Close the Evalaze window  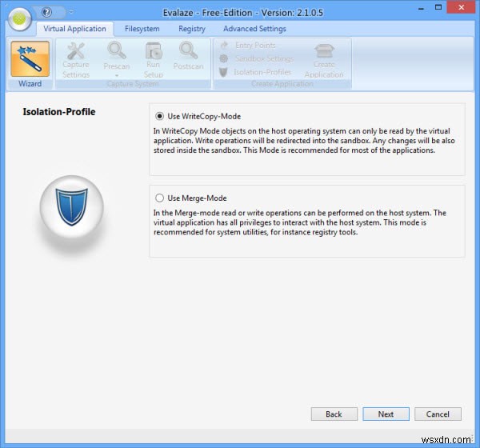(x=462, y=7)
